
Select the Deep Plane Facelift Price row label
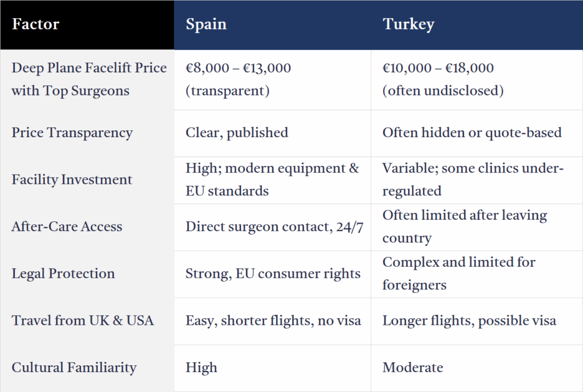click(x=89, y=79)
